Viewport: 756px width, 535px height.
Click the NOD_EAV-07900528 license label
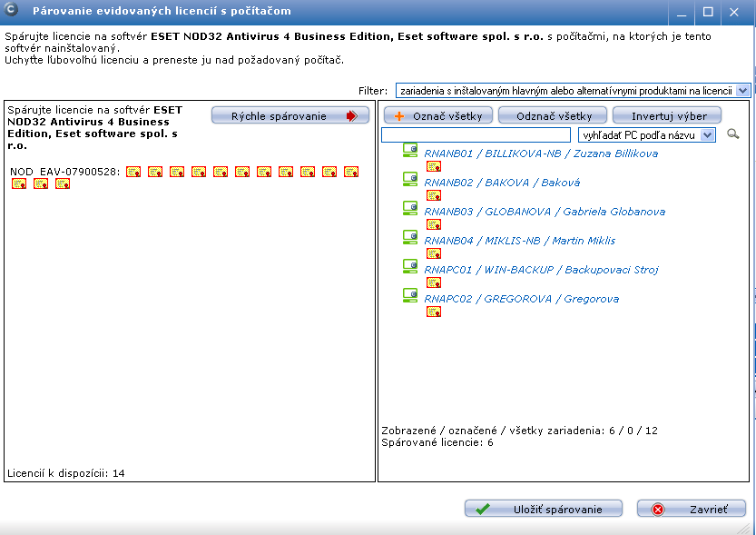(65, 172)
